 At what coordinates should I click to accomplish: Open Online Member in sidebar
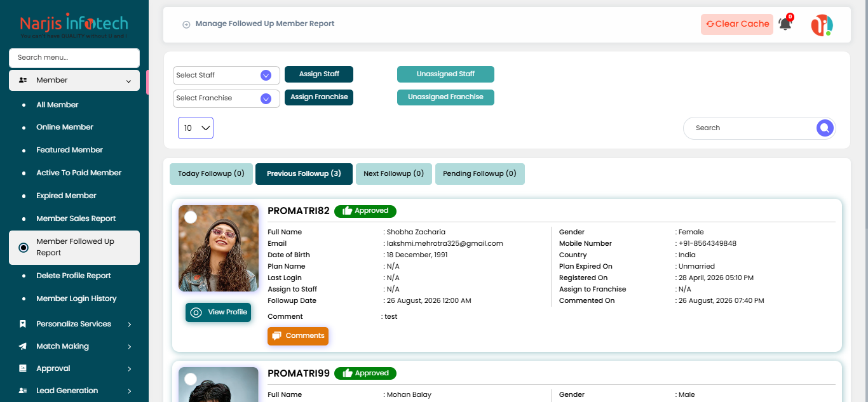(x=65, y=127)
